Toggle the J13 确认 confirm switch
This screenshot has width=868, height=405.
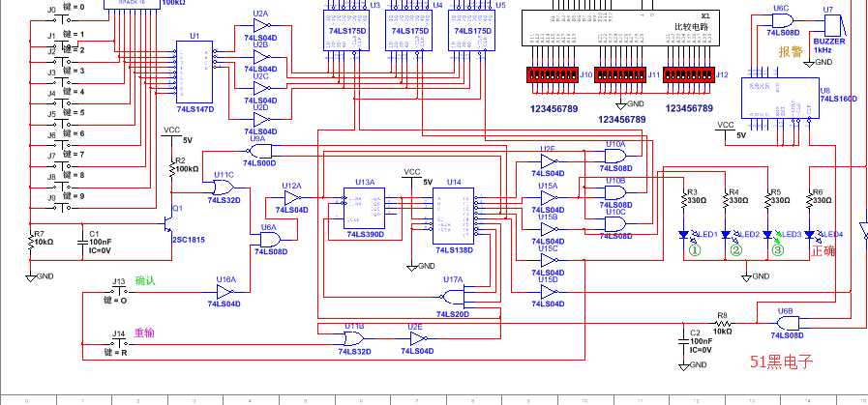point(119,292)
